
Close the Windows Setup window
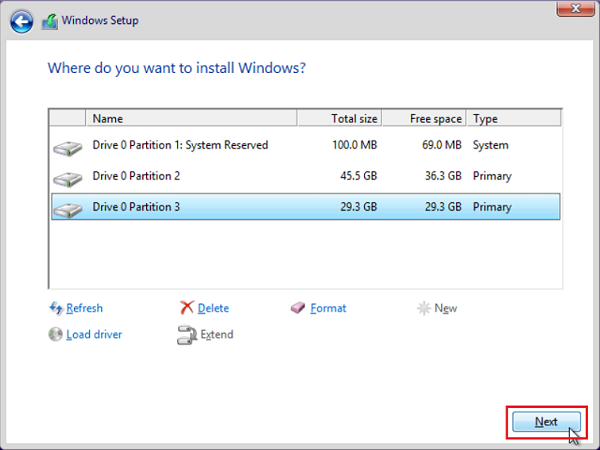coord(574,9)
